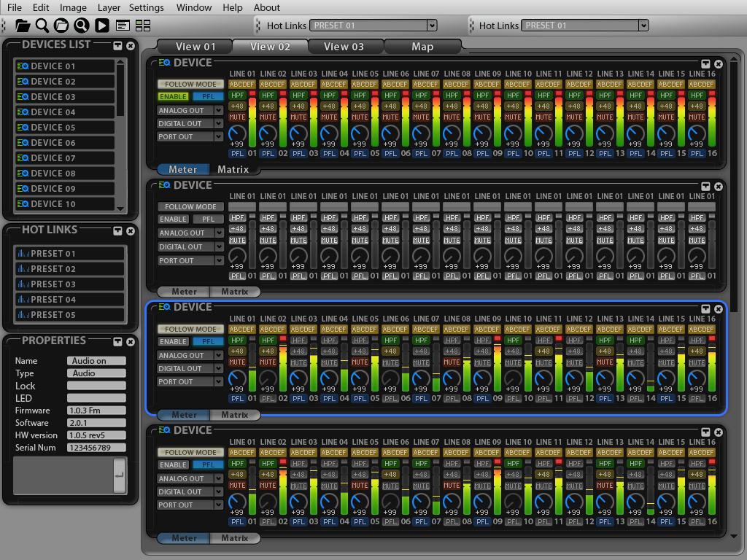Click LINE 01 gain knob in the topmost DEVICE panel
Viewport: 747px width, 560px height.
(237, 133)
